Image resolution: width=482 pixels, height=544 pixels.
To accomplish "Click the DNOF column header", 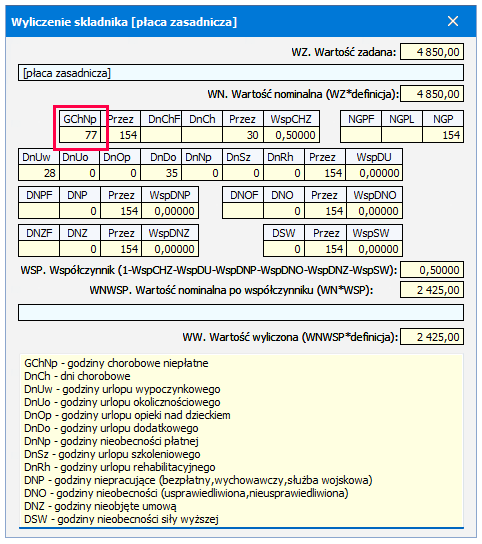I will click(x=243, y=195).
